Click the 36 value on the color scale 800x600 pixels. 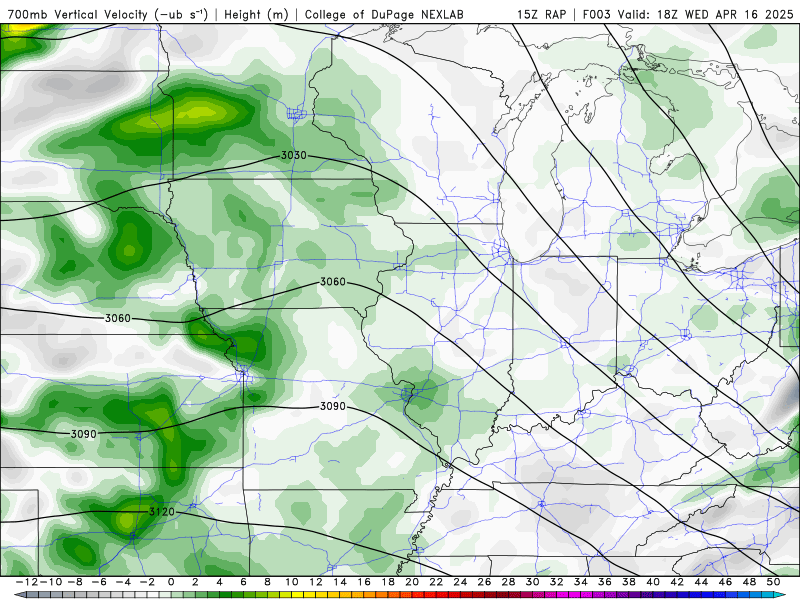pos(605,582)
